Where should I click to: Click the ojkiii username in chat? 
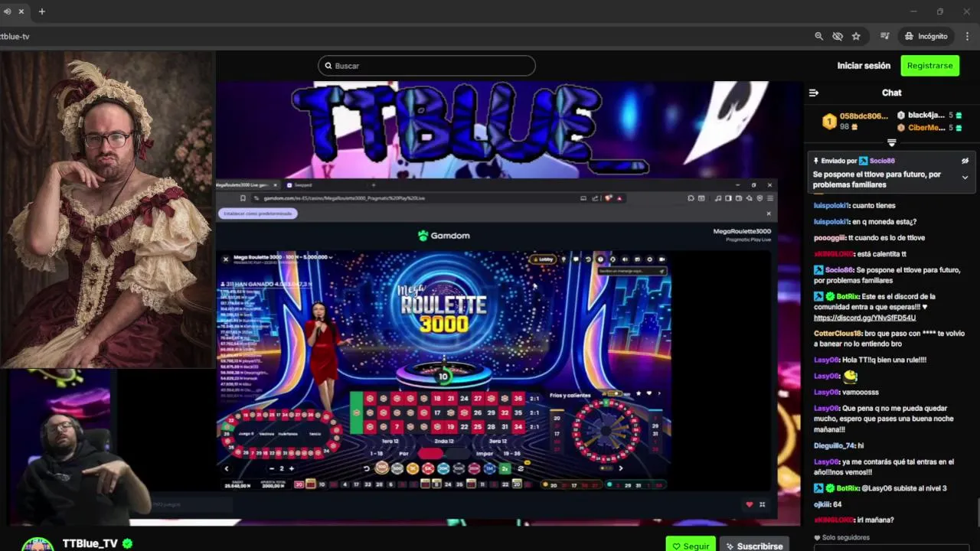pos(822,504)
